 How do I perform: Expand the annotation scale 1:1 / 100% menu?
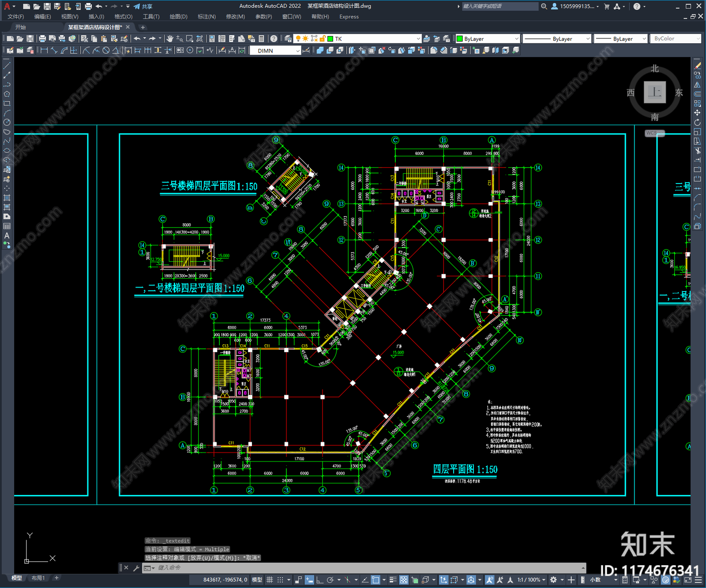click(531, 580)
